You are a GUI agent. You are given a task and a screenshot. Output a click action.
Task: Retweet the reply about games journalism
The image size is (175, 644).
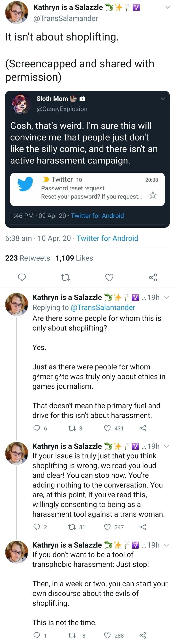click(x=72, y=428)
